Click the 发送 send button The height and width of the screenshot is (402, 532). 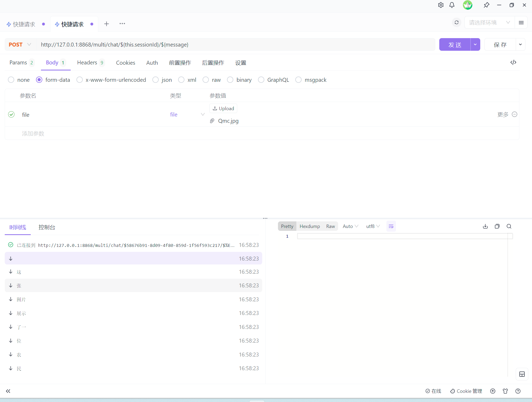click(454, 44)
